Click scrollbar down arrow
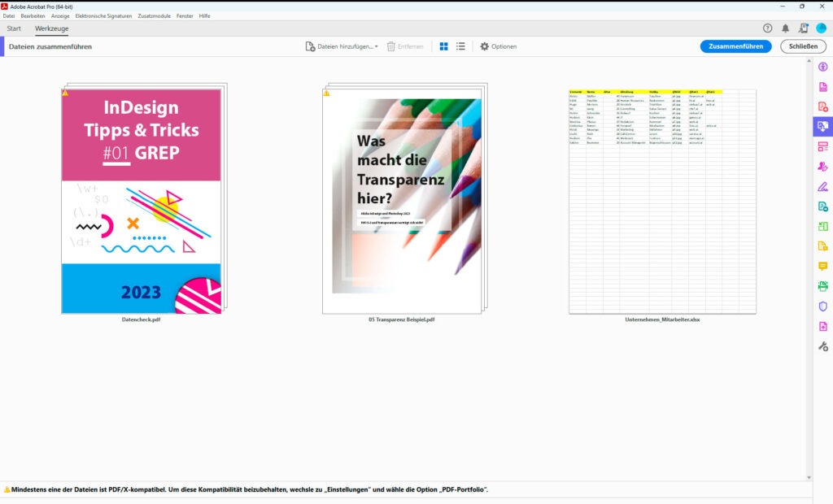Viewport: 833px width, 504px height. [x=809, y=477]
